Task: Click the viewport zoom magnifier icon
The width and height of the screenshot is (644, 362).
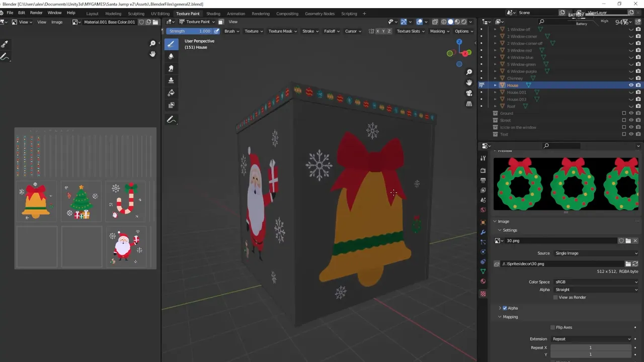Action: coord(469,72)
